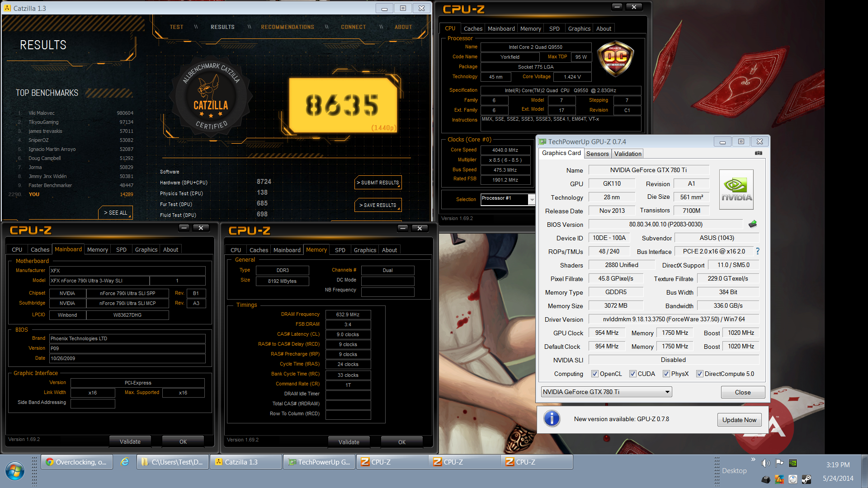Screen dimensions: 868x488
Task: Click the GPU-Z Close button
Action: coord(743,392)
